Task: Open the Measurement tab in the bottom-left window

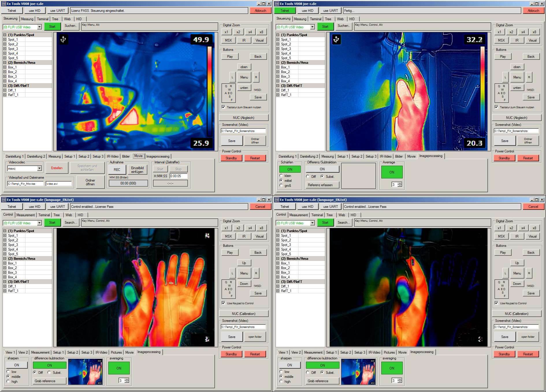Action: 25,215
